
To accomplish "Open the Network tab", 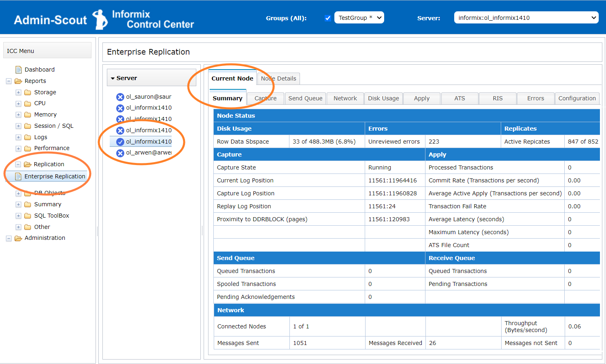I will point(345,98).
